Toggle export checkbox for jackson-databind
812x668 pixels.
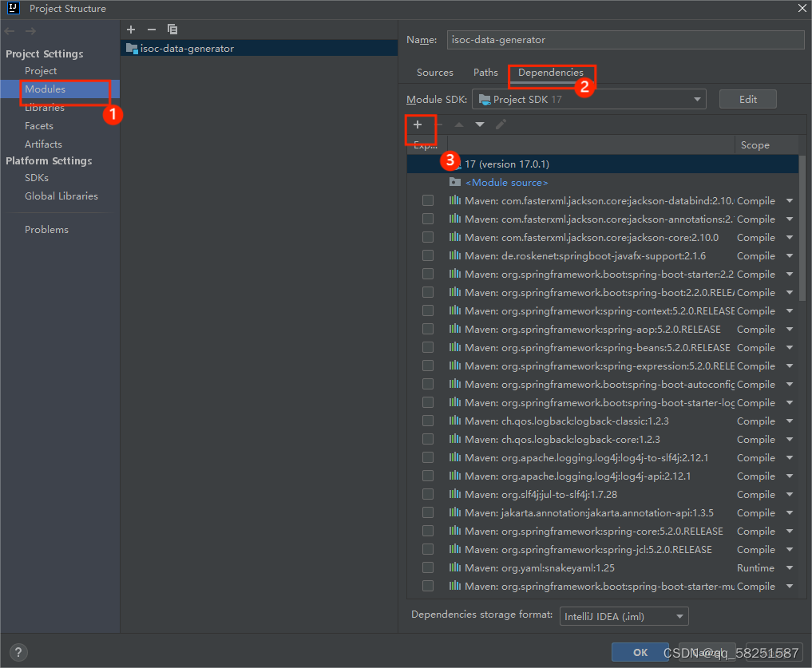pyautogui.click(x=428, y=200)
